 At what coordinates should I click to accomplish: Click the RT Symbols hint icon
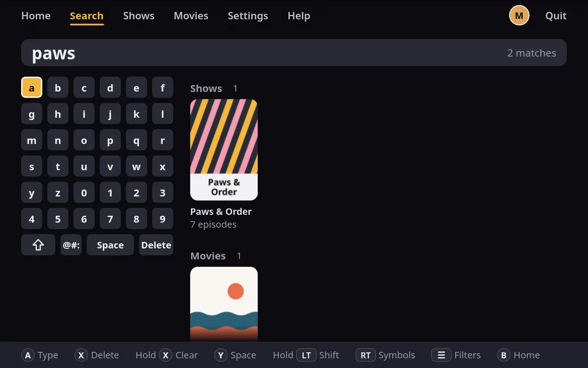pos(366,355)
